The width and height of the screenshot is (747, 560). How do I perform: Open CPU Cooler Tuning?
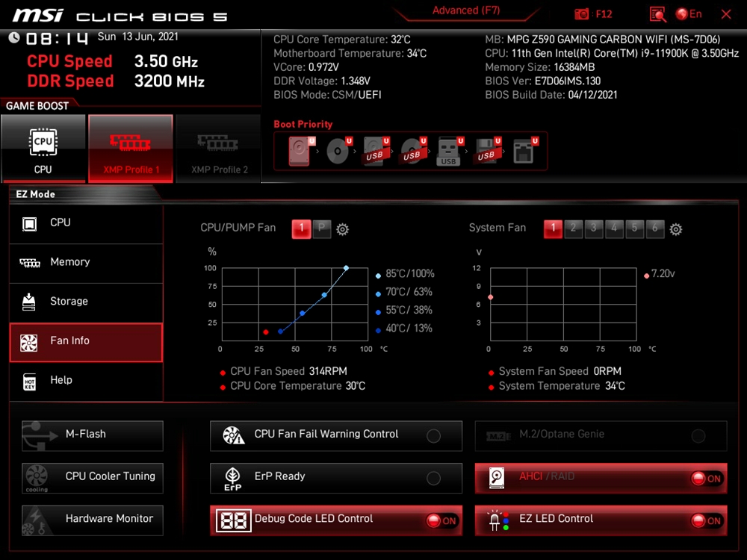(93, 478)
